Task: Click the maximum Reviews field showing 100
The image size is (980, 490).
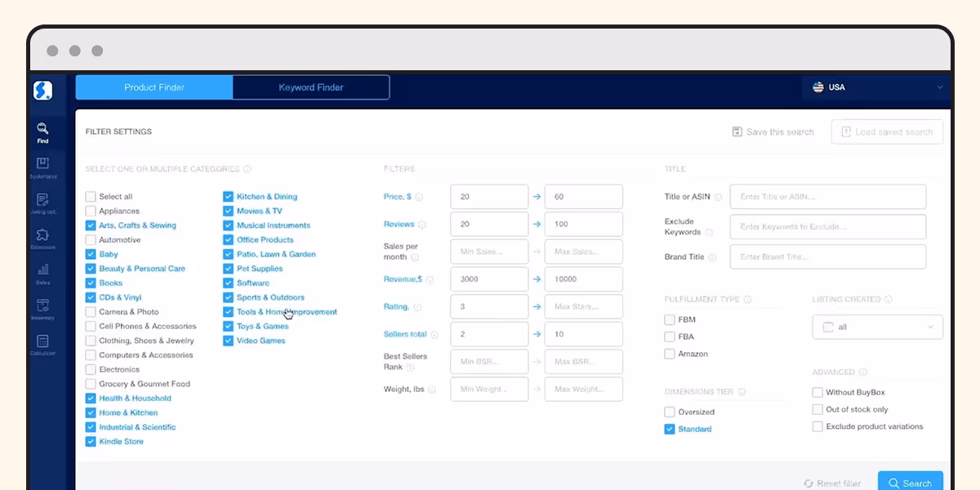Action: pos(584,225)
